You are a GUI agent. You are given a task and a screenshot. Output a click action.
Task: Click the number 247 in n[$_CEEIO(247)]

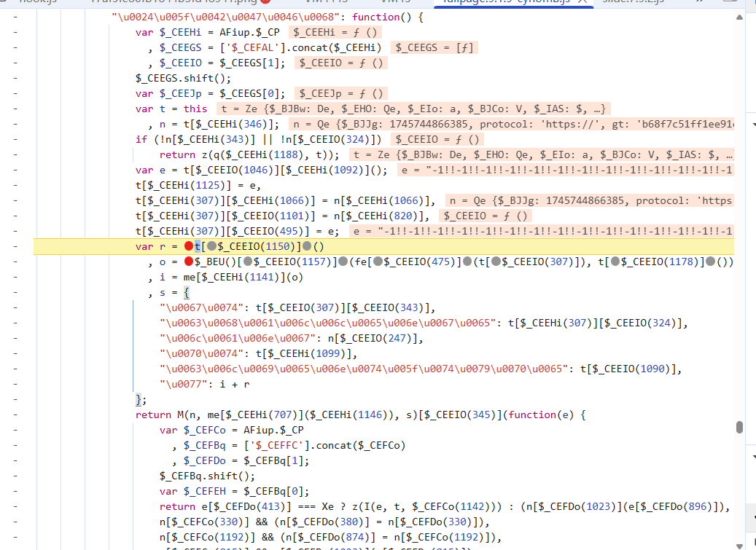[397, 338]
